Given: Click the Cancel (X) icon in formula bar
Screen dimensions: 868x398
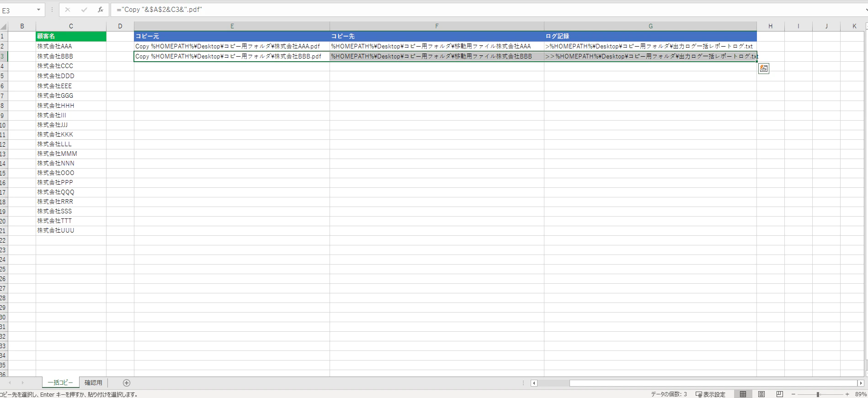Looking at the screenshot, I should click(68, 10).
